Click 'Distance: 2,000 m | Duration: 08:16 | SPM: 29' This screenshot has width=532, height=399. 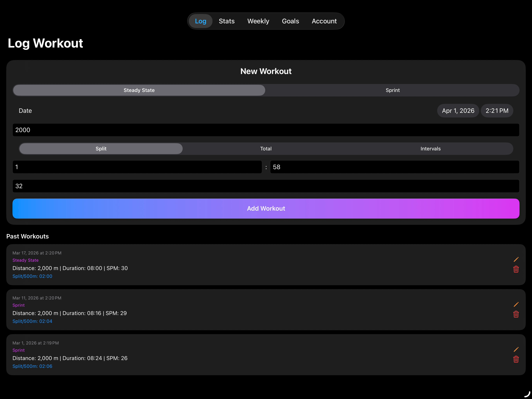(70, 313)
